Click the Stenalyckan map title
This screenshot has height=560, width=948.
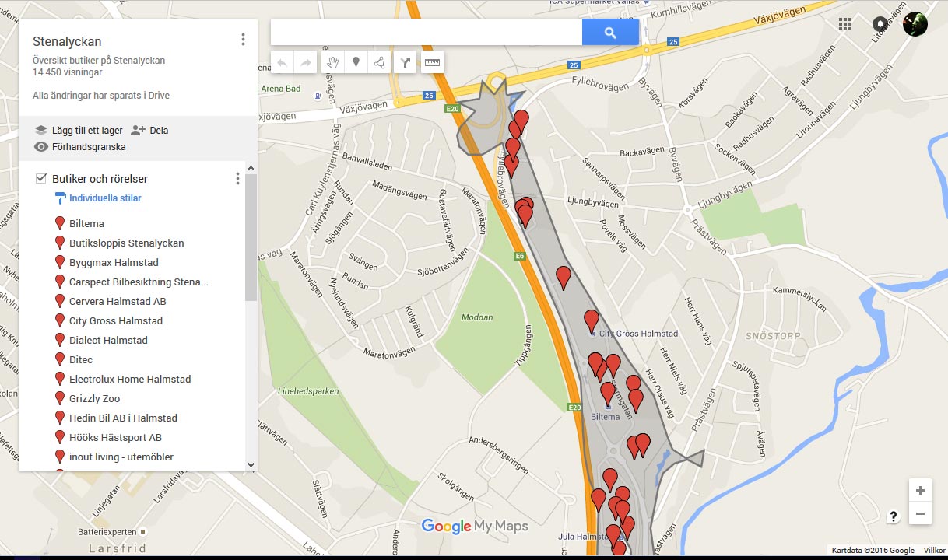click(x=67, y=42)
